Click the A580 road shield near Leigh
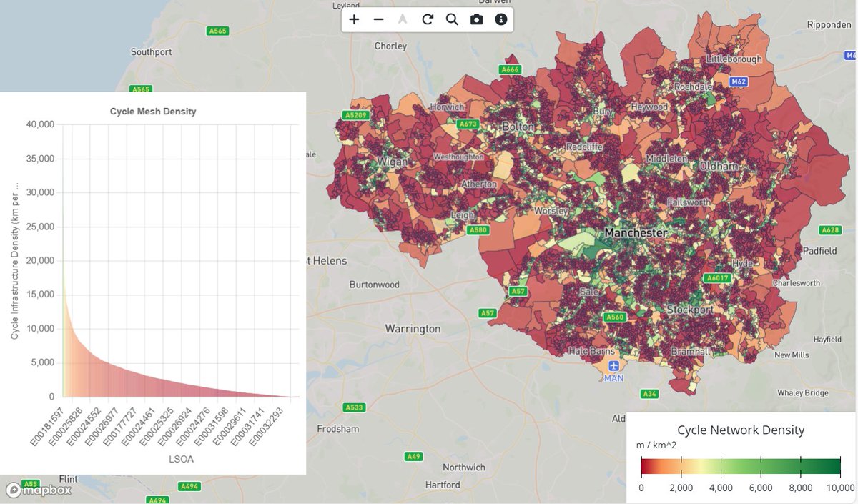 [x=478, y=229]
